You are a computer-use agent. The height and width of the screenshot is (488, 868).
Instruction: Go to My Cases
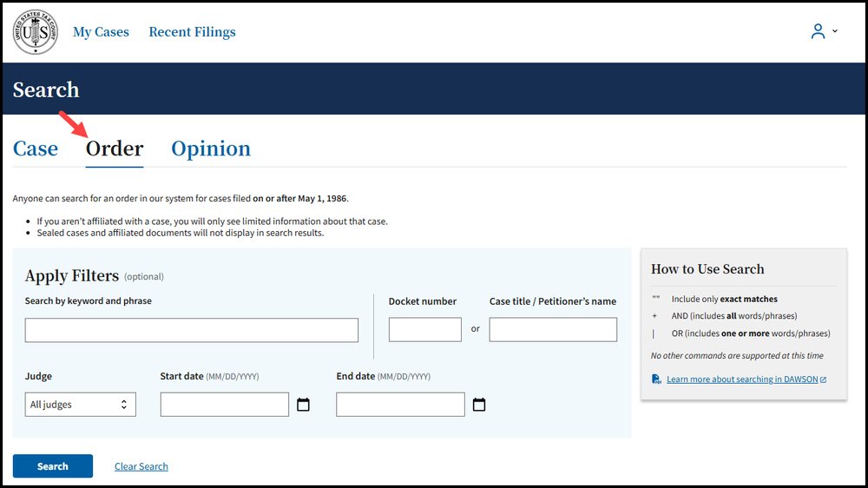[x=101, y=32]
